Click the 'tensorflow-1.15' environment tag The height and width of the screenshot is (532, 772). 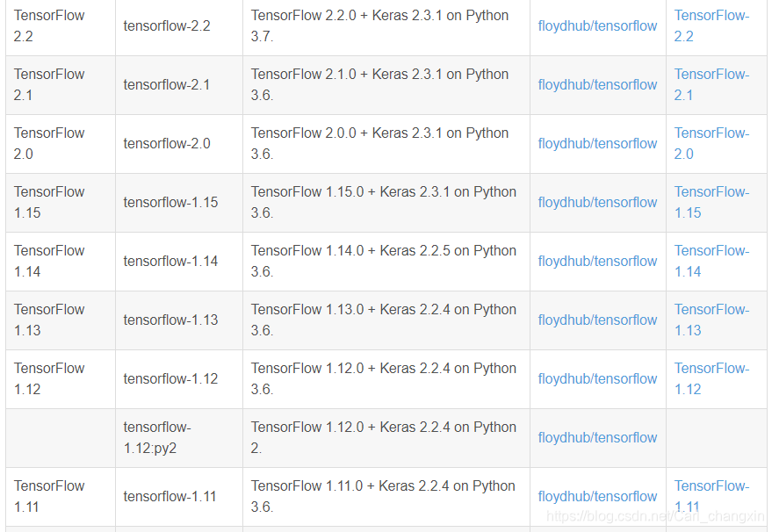click(x=170, y=202)
